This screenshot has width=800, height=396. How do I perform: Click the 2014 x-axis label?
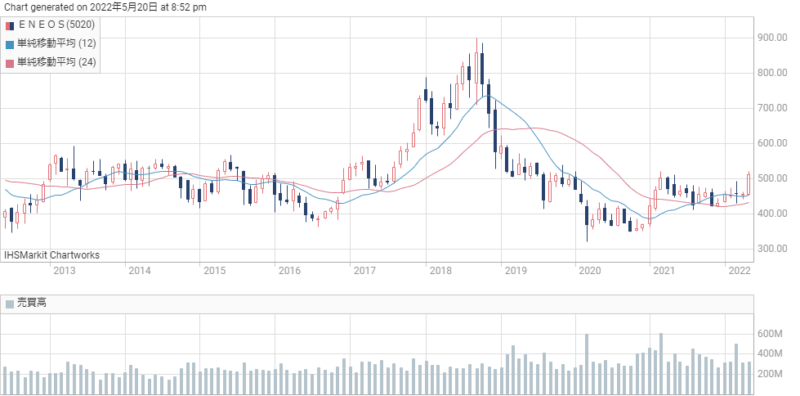click(x=140, y=270)
